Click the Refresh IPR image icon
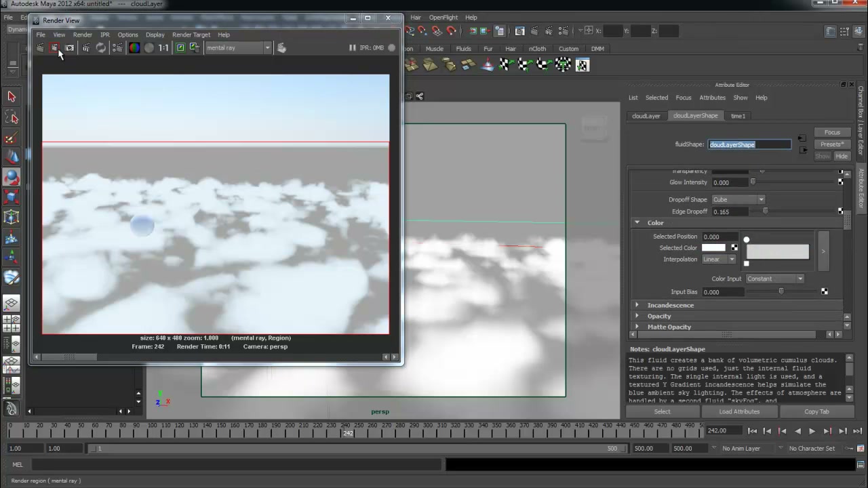 pos(101,47)
